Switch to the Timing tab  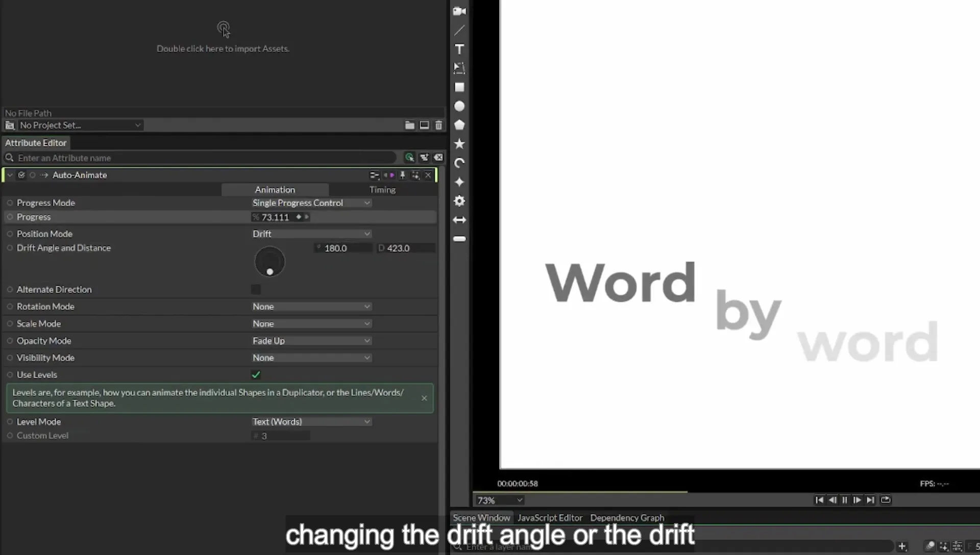pyautogui.click(x=382, y=190)
